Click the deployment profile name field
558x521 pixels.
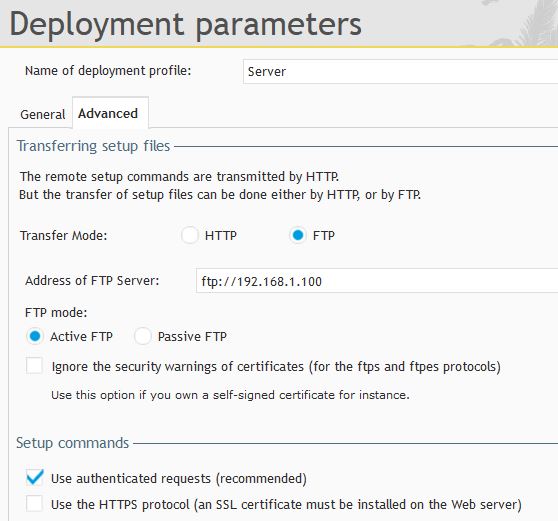pyautogui.click(x=400, y=72)
